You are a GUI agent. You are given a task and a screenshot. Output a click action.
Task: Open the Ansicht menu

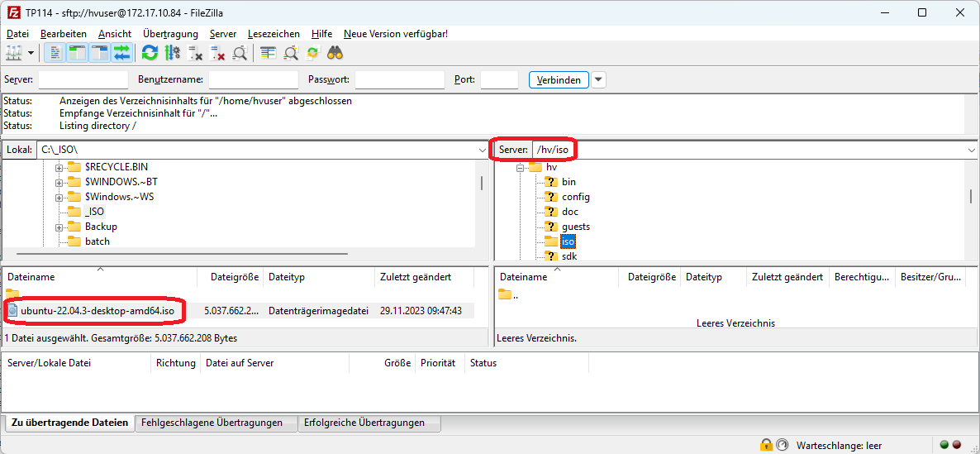[x=115, y=34]
